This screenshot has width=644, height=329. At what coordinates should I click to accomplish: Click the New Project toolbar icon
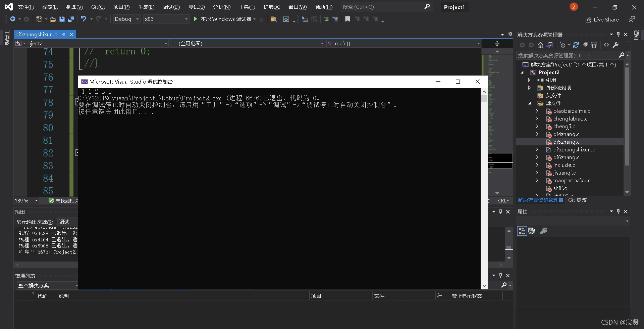click(39, 19)
